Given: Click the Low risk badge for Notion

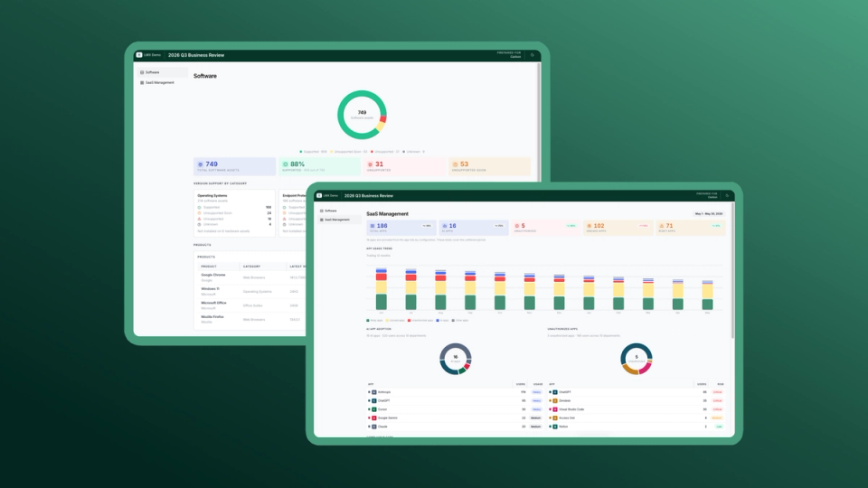Looking at the screenshot, I should (719, 427).
